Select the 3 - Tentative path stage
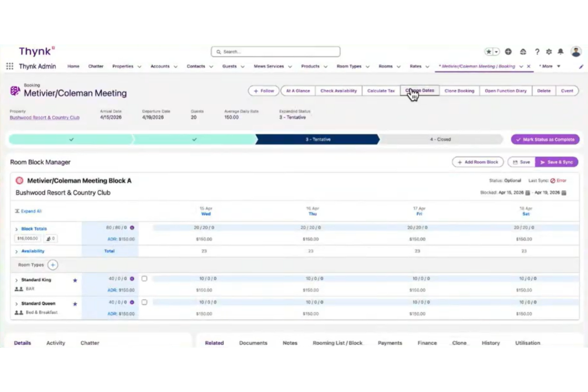Image resolution: width=588 pixels, height=392 pixels. pos(318,139)
